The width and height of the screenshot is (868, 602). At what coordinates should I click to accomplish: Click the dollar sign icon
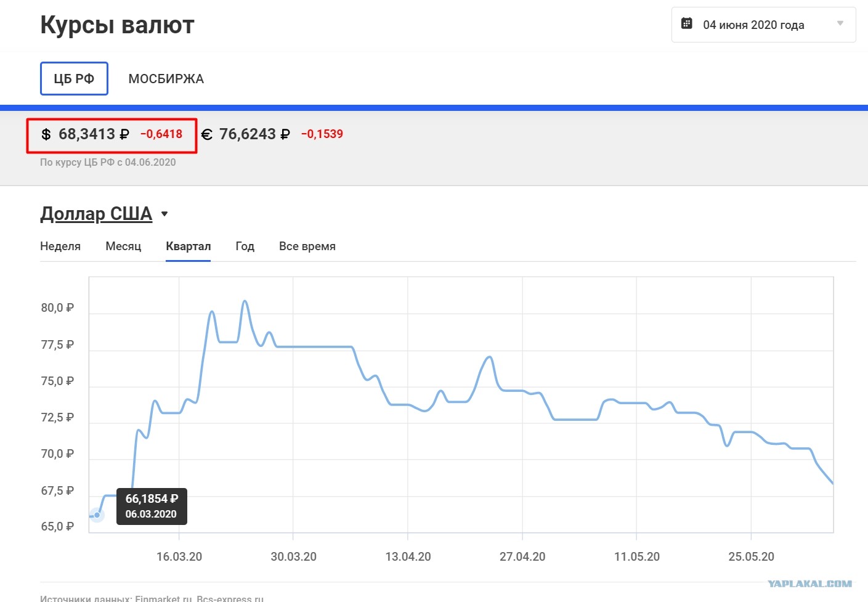click(46, 134)
